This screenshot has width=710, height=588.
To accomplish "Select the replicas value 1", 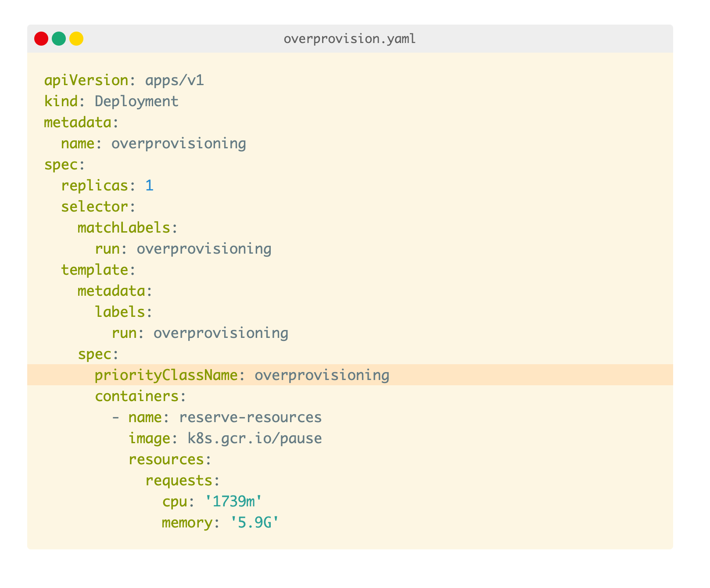I will coord(149,186).
